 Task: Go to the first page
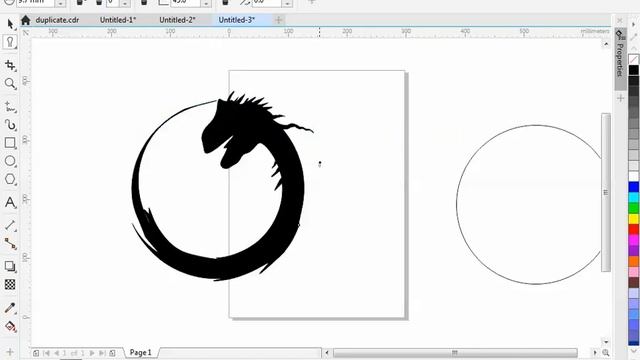pos(47,353)
